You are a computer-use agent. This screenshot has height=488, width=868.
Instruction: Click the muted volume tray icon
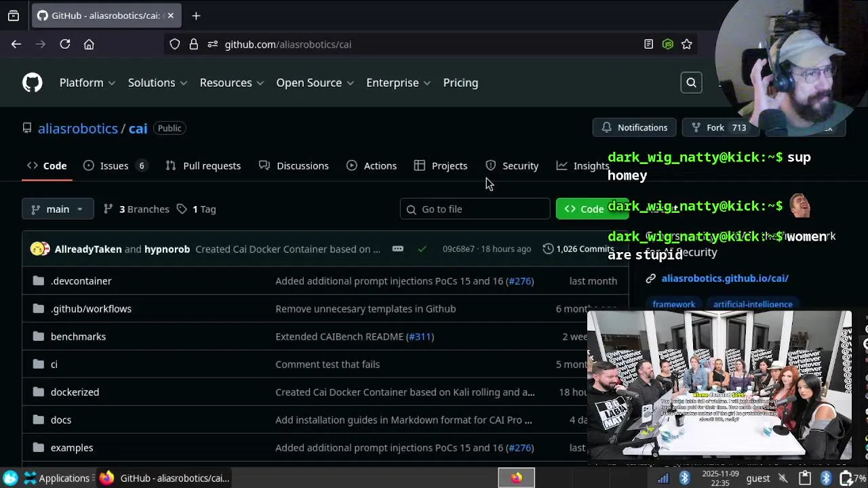(x=783, y=478)
